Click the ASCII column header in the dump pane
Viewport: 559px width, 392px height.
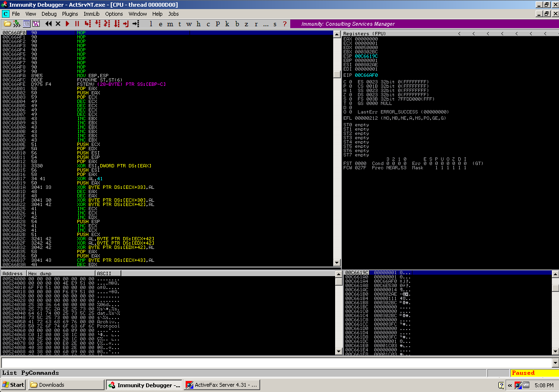pyautogui.click(x=108, y=273)
